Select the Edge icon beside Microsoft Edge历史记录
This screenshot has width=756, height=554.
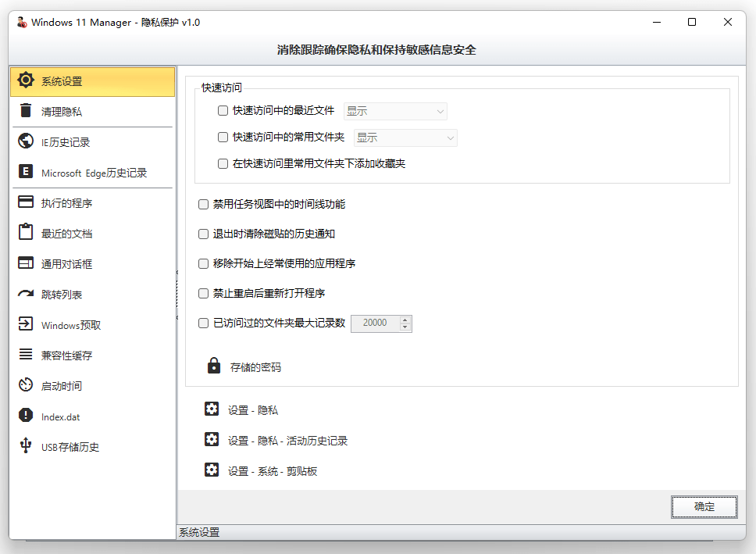click(x=27, y=173)
